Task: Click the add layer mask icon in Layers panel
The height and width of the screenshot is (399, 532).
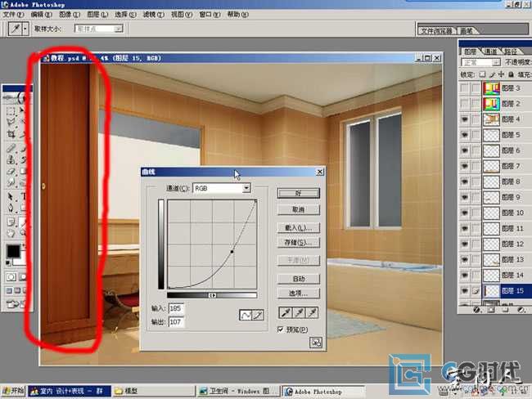Action: 491,310
